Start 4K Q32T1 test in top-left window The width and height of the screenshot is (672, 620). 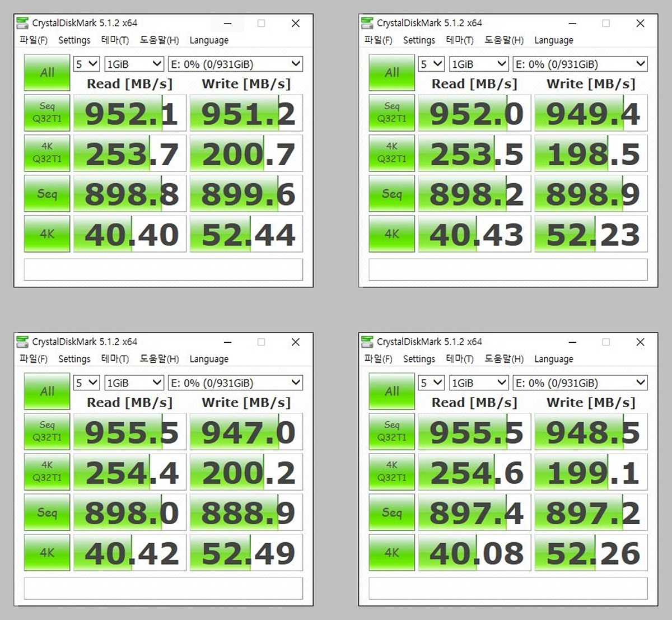click(47, 153)
